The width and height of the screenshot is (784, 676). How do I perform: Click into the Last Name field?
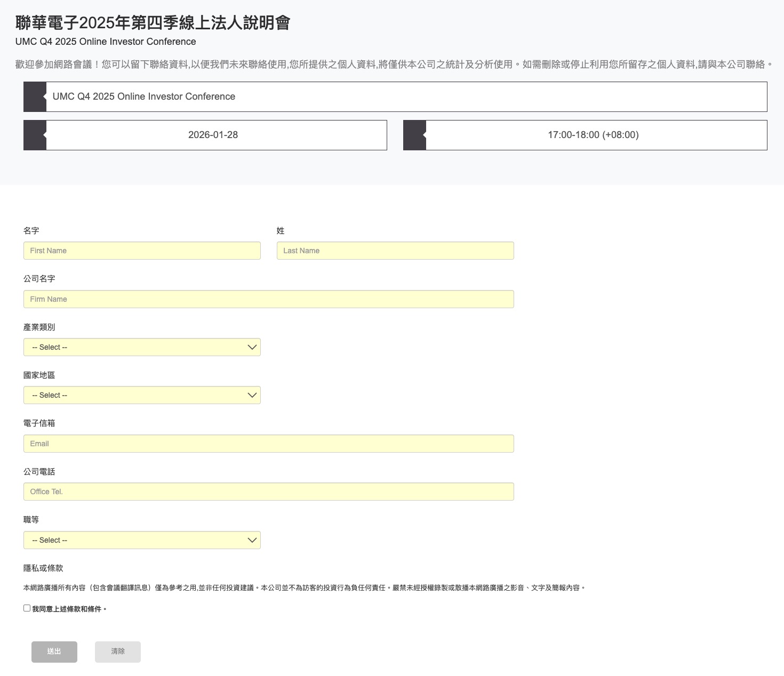(395, 251)
